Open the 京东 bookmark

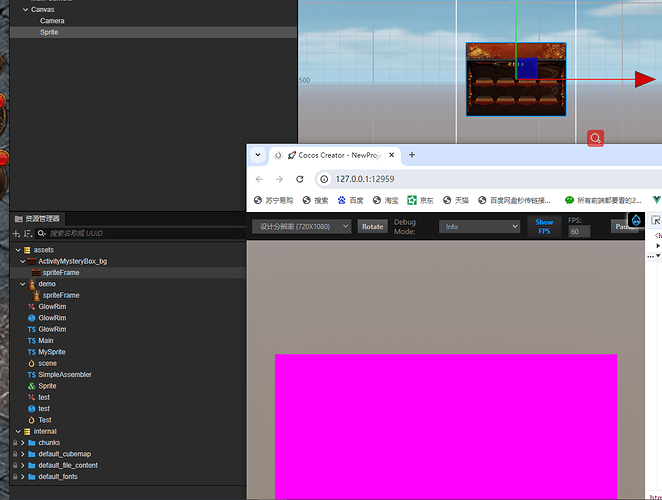(420, 200)
